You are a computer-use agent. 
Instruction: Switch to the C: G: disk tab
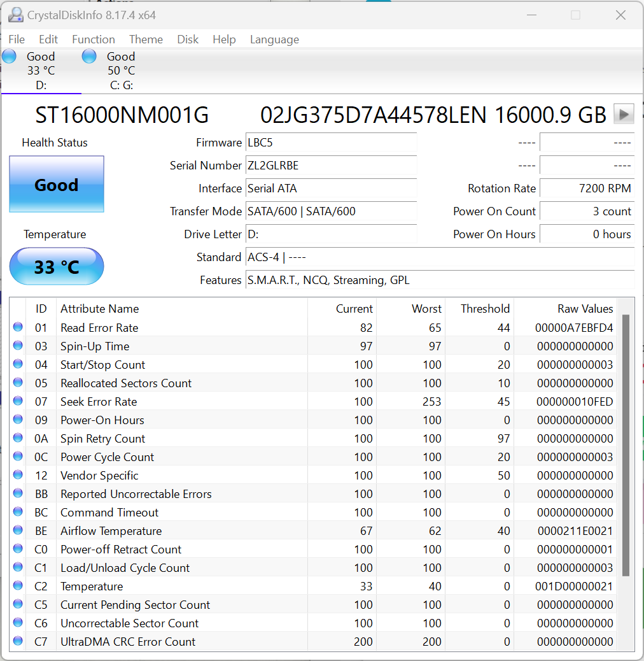122,71
